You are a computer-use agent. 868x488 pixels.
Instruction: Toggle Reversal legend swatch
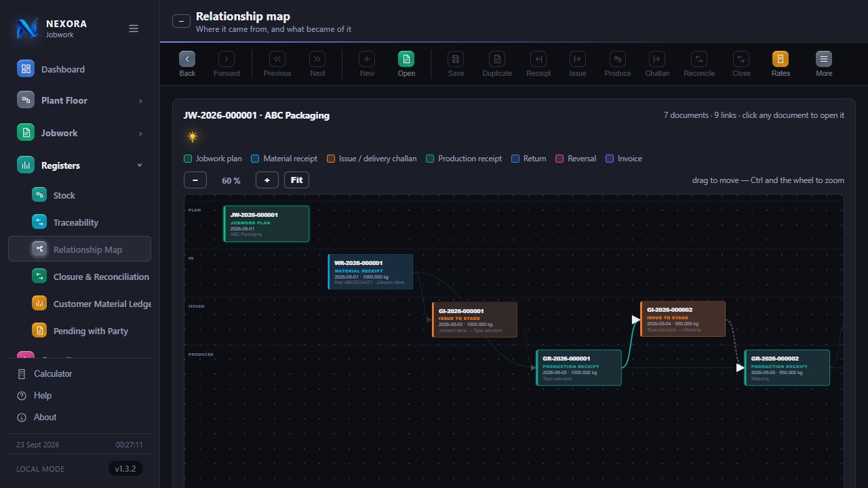click(559, 159)
